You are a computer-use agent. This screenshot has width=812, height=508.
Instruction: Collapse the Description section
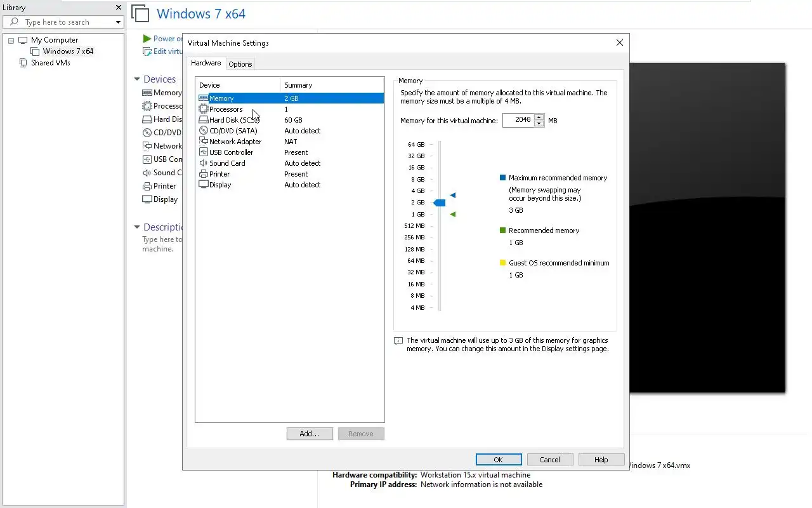[x=136, y=227]
